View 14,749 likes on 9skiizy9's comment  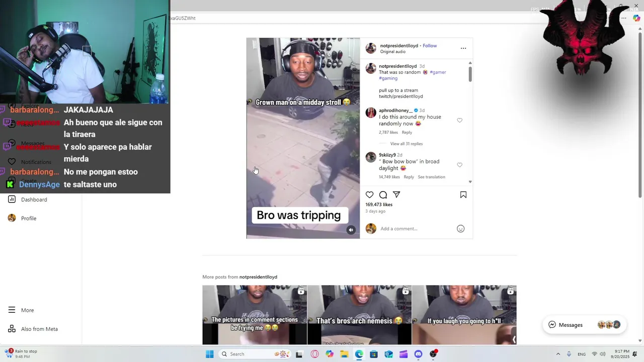[389, 177]
